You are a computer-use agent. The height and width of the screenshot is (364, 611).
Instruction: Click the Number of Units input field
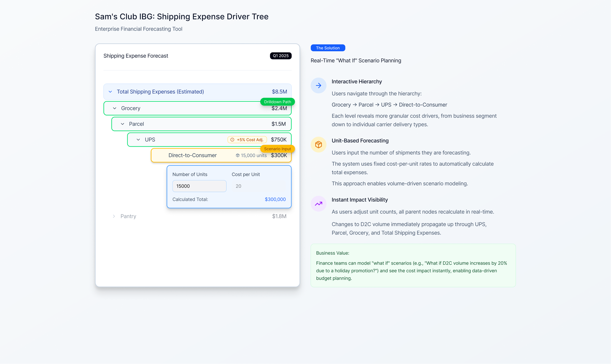click(199, 186)
